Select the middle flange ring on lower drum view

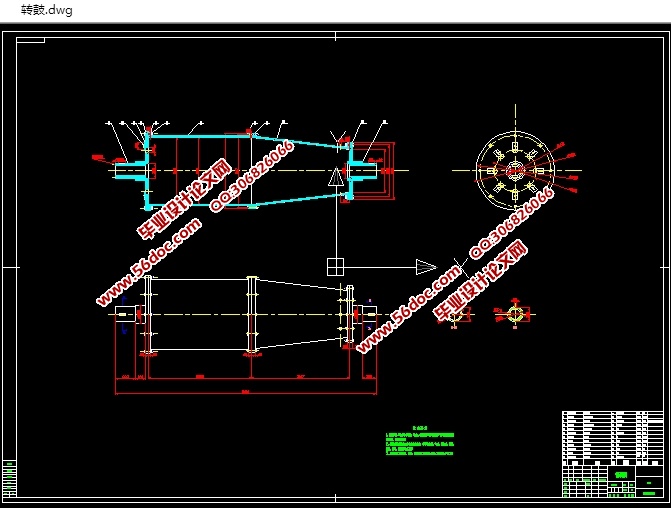point(251,313)
